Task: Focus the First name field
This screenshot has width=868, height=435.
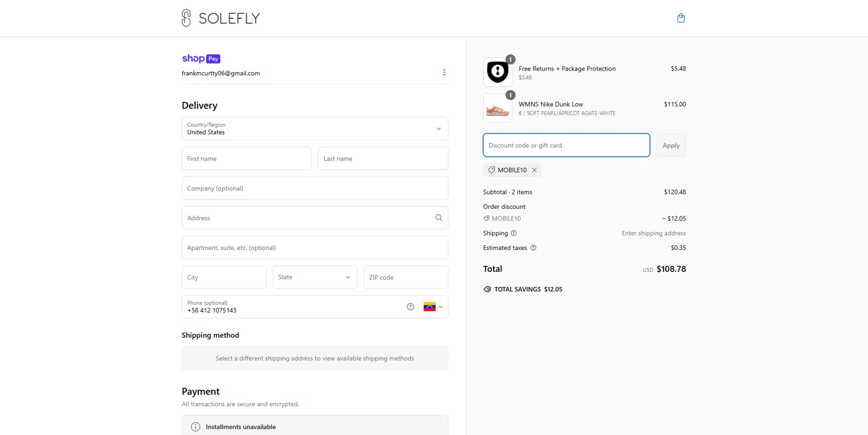Action: click(247, 158)
